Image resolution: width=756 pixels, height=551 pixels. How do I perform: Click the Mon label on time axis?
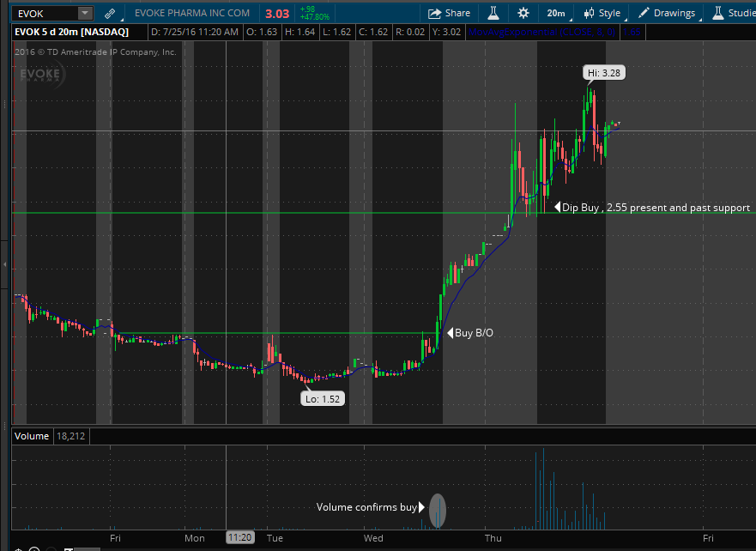click(195, 538)
